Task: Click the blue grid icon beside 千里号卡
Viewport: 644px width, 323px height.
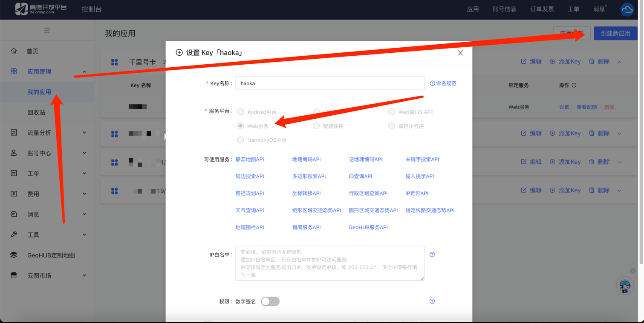Action: pos(114,61)
